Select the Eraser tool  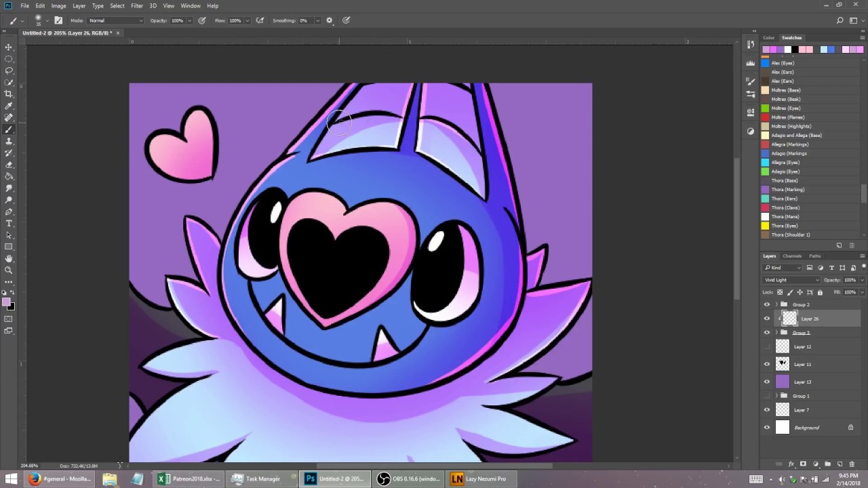9,165
